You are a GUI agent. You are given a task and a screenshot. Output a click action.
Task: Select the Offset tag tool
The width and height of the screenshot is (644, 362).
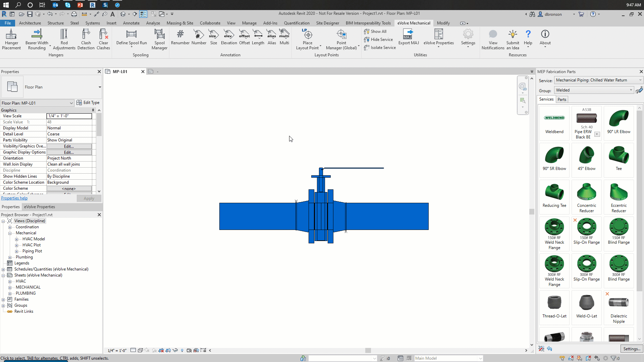[244, 37]
